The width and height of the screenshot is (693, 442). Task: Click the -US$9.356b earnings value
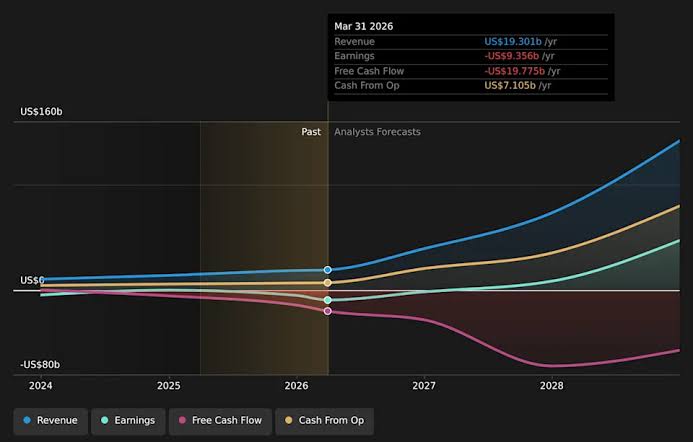point(512,56)
